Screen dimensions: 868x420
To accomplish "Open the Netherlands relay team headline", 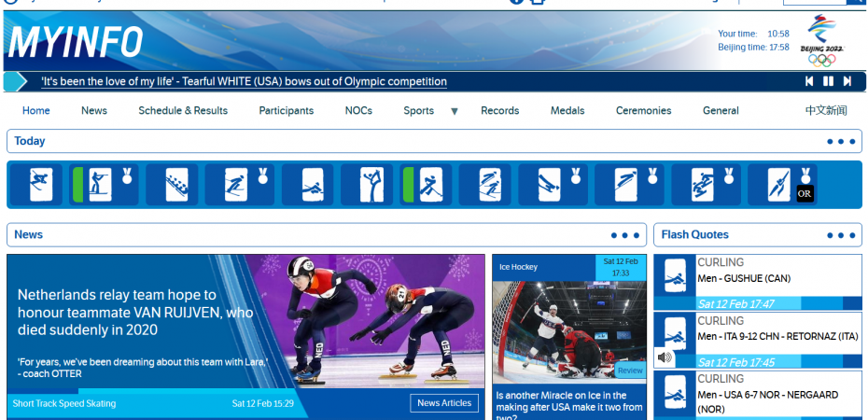I will pos(135,312).
